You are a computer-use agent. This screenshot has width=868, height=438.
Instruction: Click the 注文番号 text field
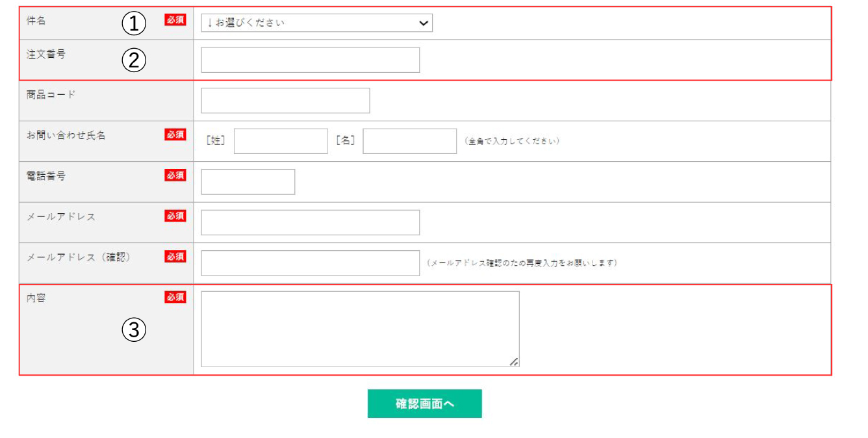tap(310, 60)
